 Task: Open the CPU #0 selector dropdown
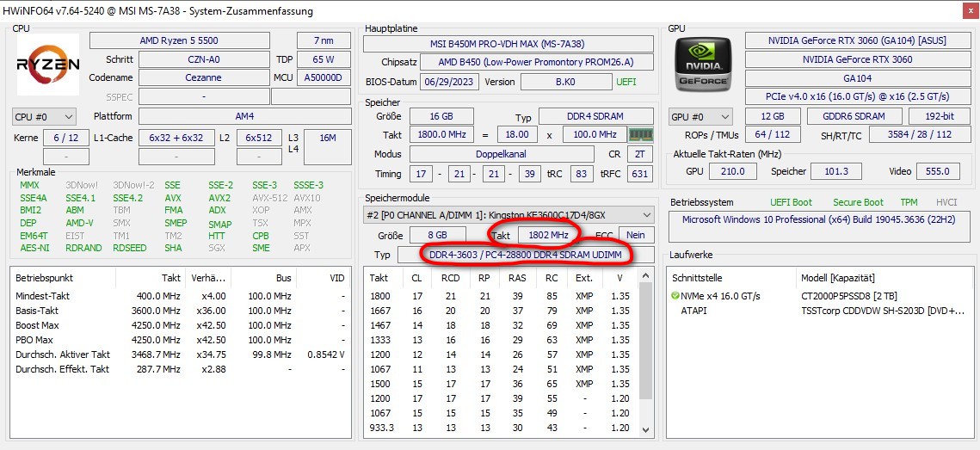(x=45, y=117)
